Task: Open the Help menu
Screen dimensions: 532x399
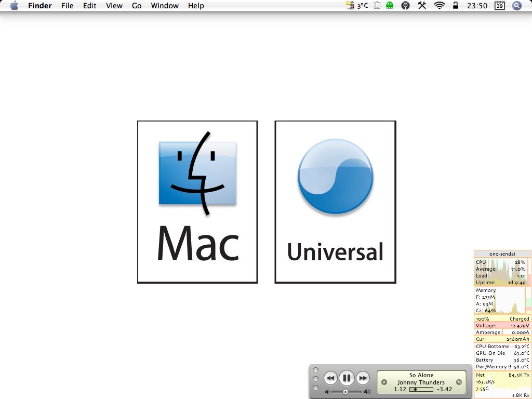Action: [x=196, y=6]
